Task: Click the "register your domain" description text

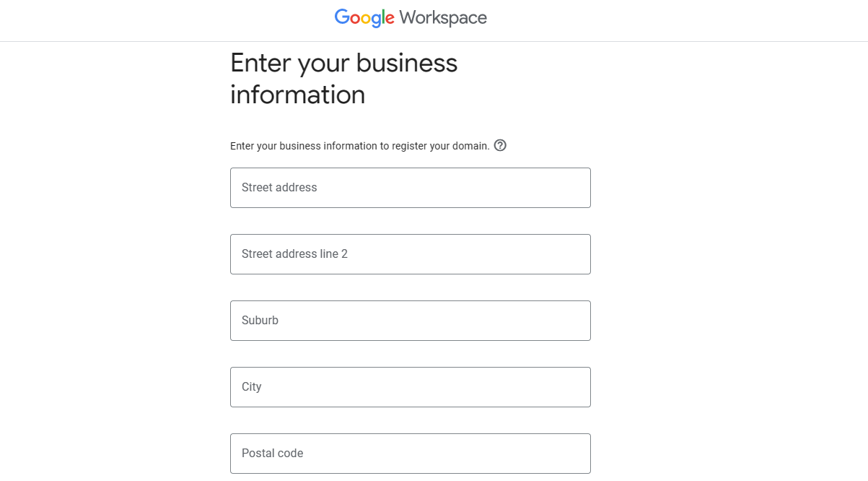Action: coord(439,146)
